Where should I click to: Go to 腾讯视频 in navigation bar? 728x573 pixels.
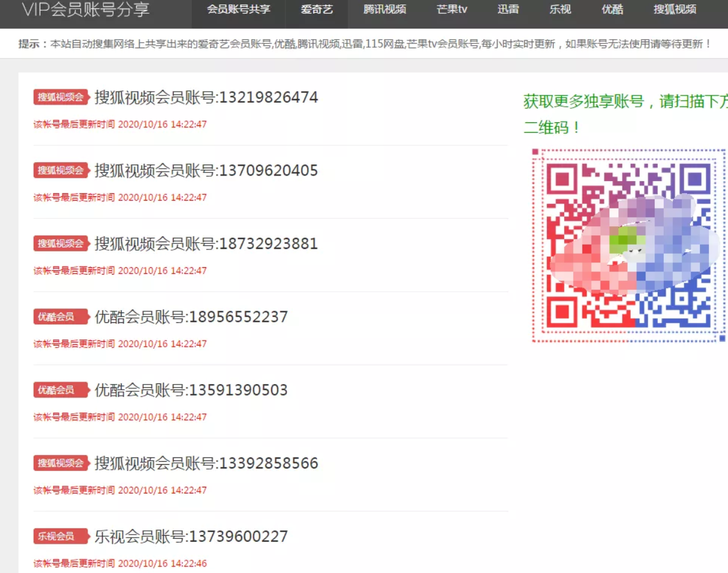(x=384, y=9)
